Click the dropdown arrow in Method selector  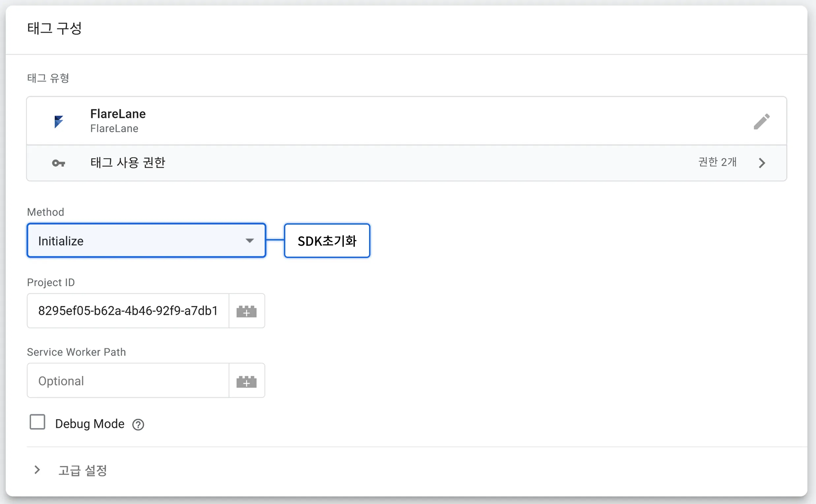click(x=250, y=241)
